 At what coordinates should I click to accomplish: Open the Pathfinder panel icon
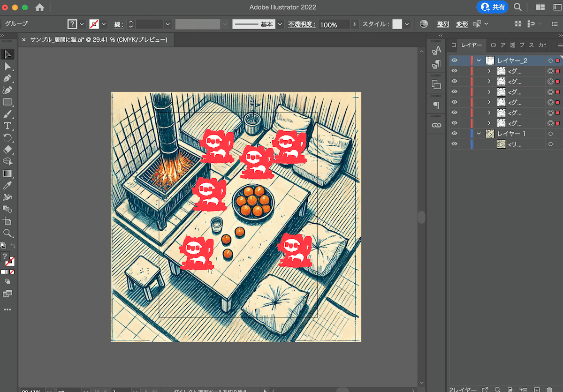(436, 84)
